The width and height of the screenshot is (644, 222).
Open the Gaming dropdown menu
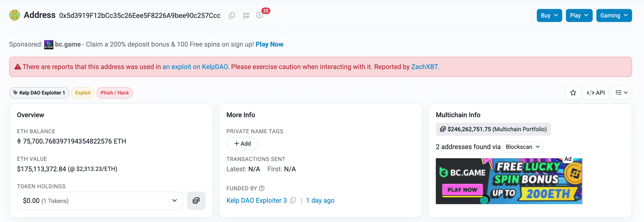tap(614, 15)
